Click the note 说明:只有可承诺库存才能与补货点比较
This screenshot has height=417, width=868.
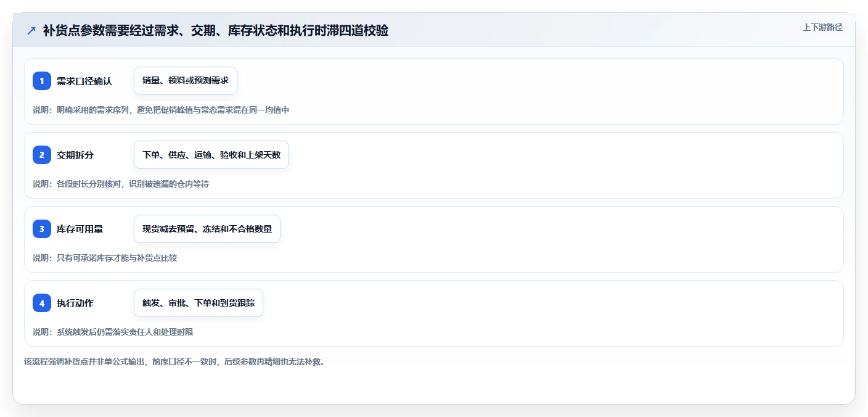105,258
